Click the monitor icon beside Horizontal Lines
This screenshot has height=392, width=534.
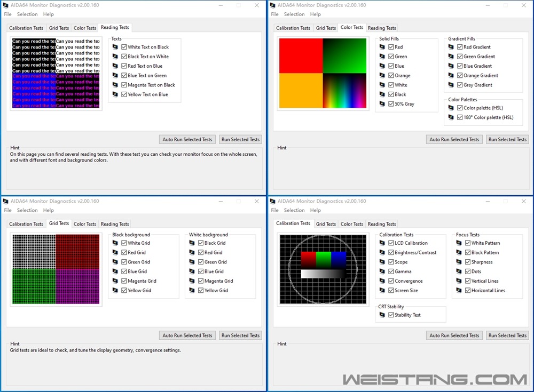[459, 291]
